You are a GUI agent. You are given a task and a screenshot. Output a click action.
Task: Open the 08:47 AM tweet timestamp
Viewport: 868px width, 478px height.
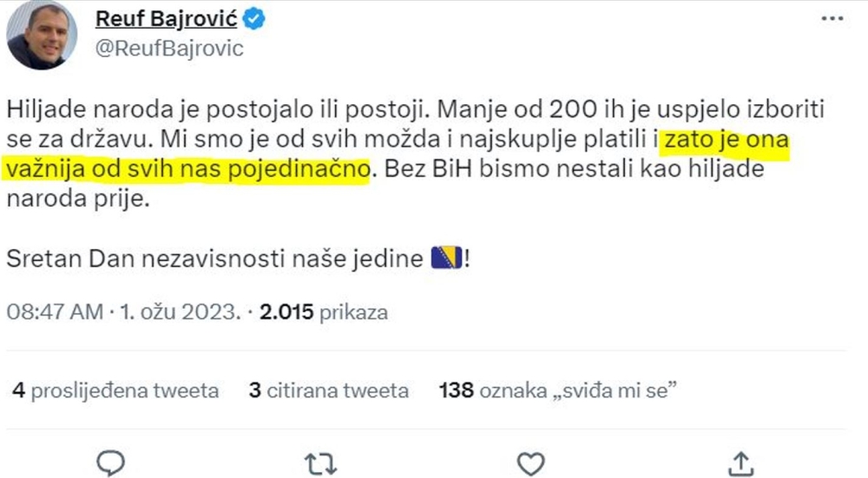coord(55,312)
